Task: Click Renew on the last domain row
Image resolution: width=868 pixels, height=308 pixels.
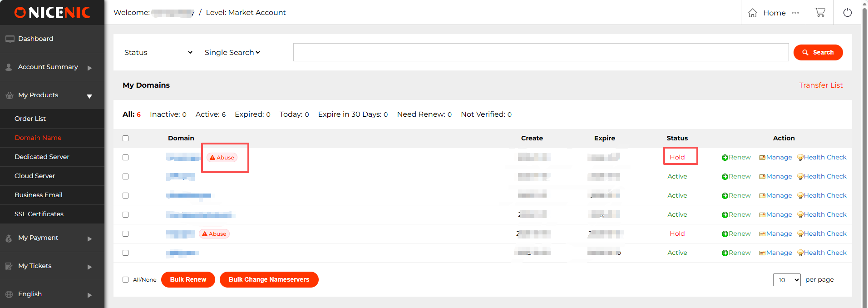Action: tap(736, 253)
